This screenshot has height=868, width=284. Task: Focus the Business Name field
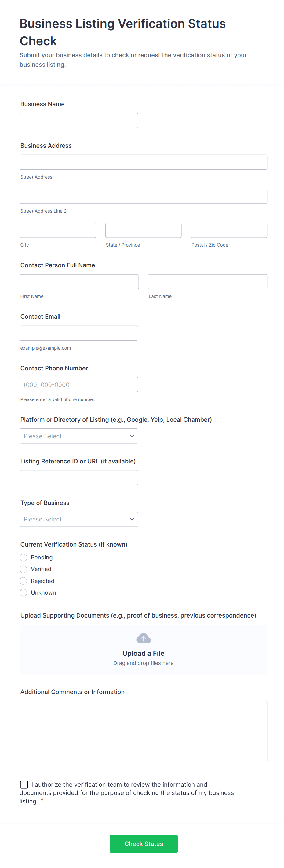(79, 121)
